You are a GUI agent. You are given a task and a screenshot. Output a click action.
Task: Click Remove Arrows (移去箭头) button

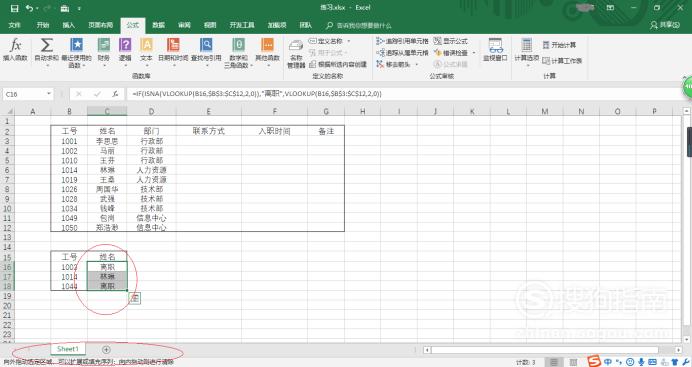[x=394, y=64]
